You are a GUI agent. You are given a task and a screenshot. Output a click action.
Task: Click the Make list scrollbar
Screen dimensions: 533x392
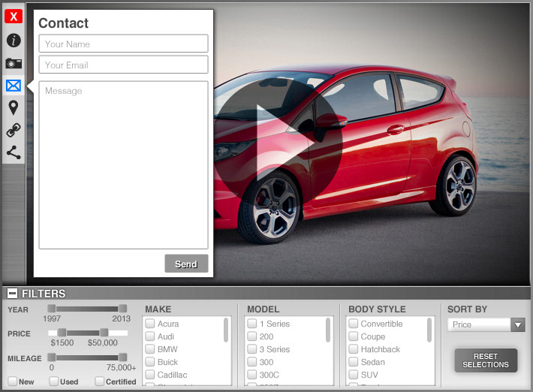(x=226, y=330)
